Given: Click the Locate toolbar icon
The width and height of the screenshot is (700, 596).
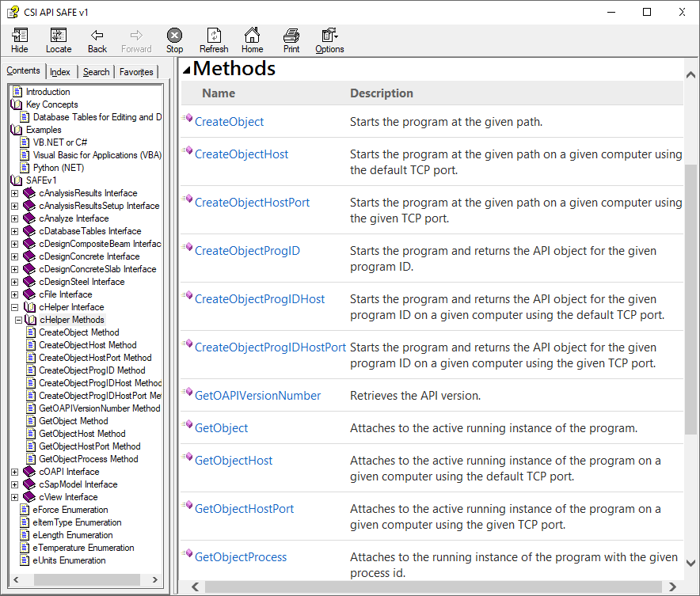Looking at the screenshot, I should click(x=59, y=40).
